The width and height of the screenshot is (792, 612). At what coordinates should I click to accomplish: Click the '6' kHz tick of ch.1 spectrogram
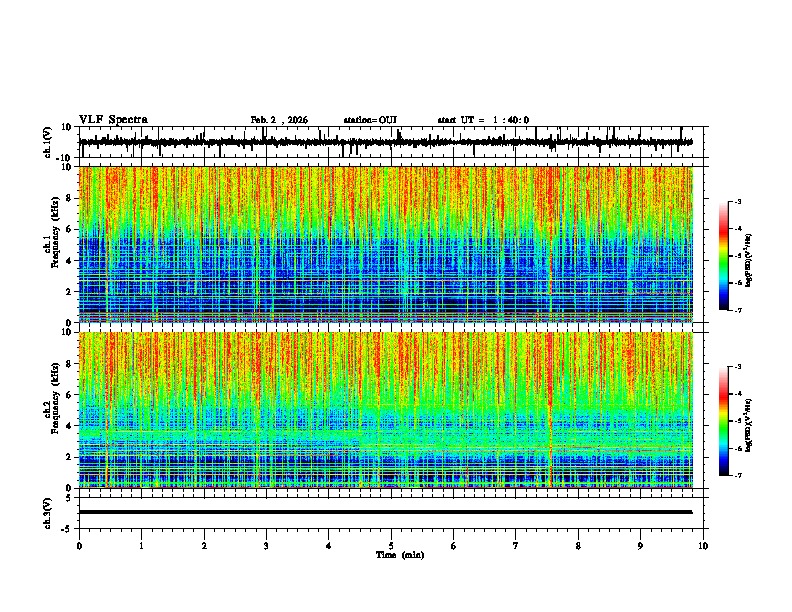(x=69, y=229)
